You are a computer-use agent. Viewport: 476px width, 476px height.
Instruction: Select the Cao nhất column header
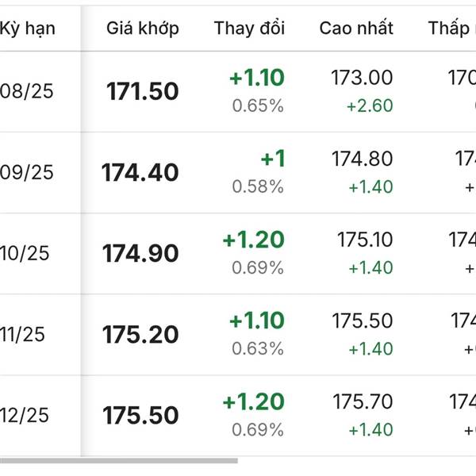pyautogui.click(x=356, y=29)
